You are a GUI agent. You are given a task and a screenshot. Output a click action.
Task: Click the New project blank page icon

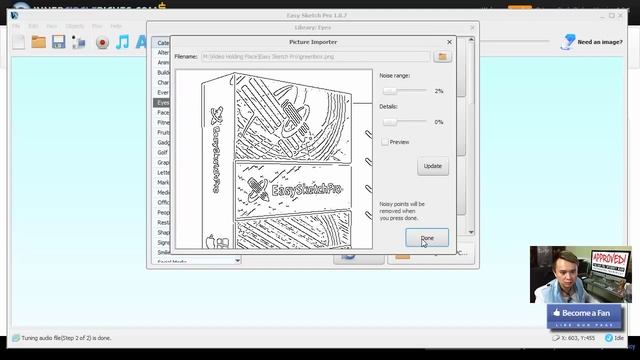pyautogui.click(x=19, y=42)
